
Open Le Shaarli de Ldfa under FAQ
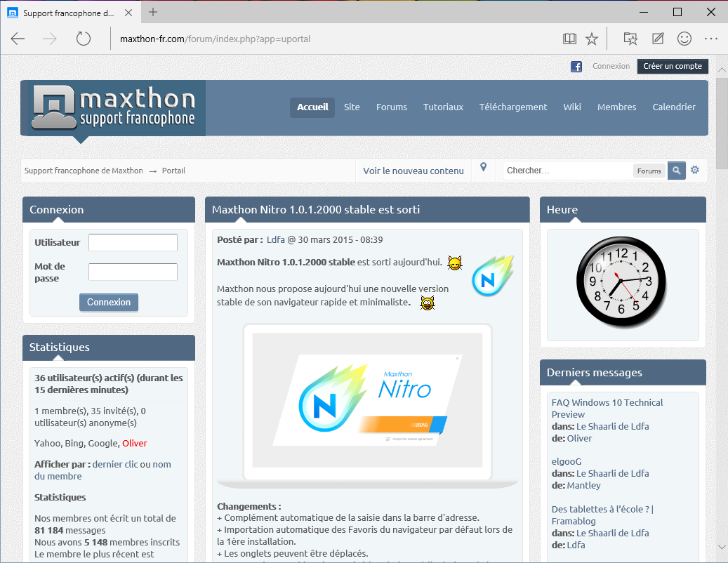pyautogui.click(x=612, y=426)
